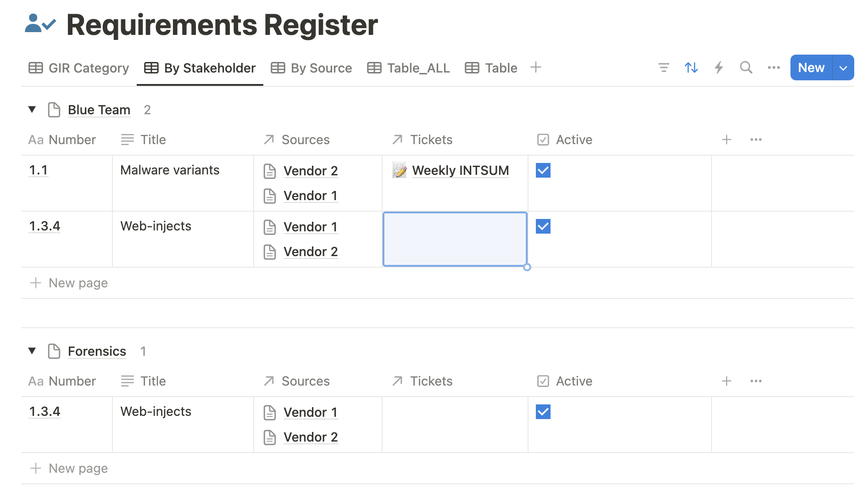Open Tickets column header in Blue Team
This screenshot has width=868, height=504.
pyautogui.click(x=422, y=140)
